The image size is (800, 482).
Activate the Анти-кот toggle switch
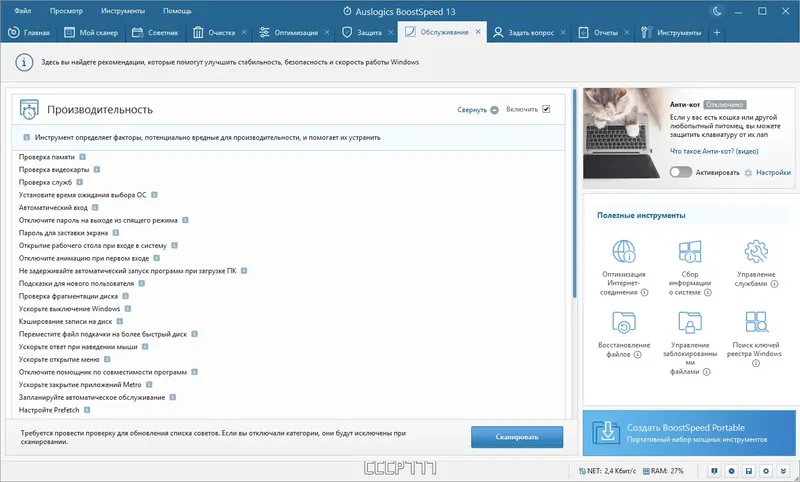[x=681, y=172]
